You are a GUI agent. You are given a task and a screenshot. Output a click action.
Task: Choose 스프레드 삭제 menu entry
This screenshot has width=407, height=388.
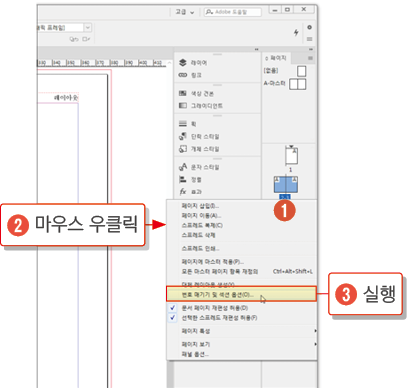click(x=198, y=235)
